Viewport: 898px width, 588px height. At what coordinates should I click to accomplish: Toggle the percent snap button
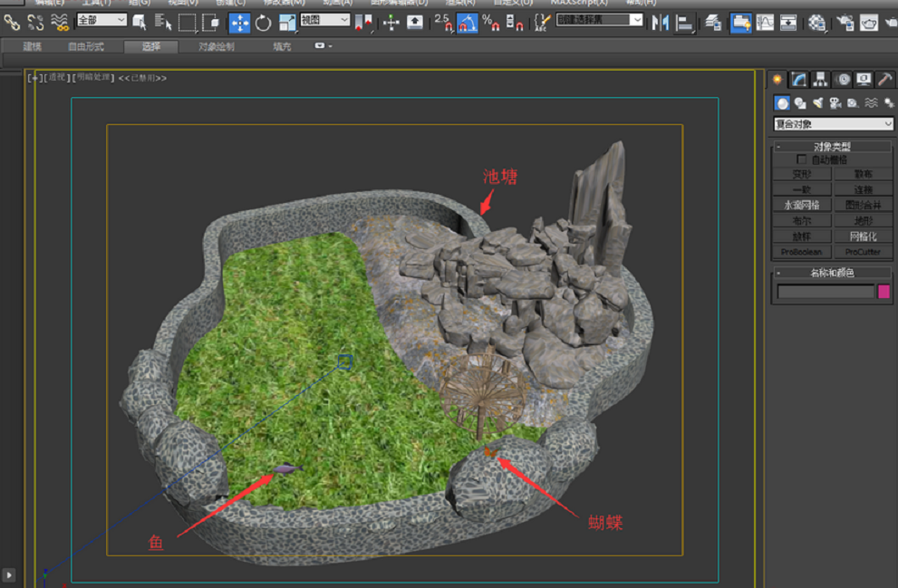[x=489, y=23]
